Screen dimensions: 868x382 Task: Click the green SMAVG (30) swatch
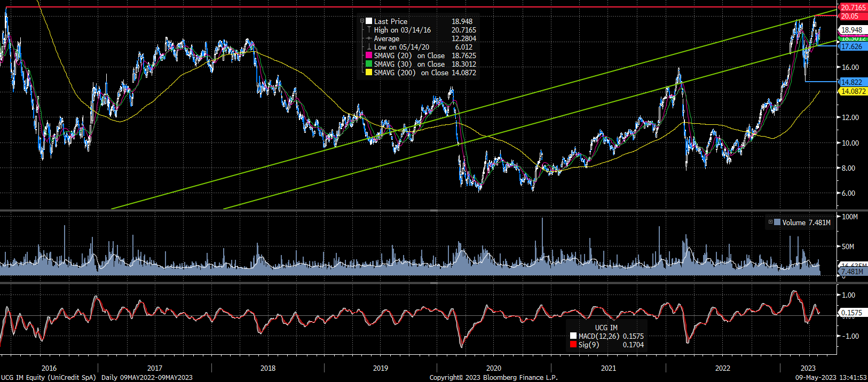click(369, 64)
